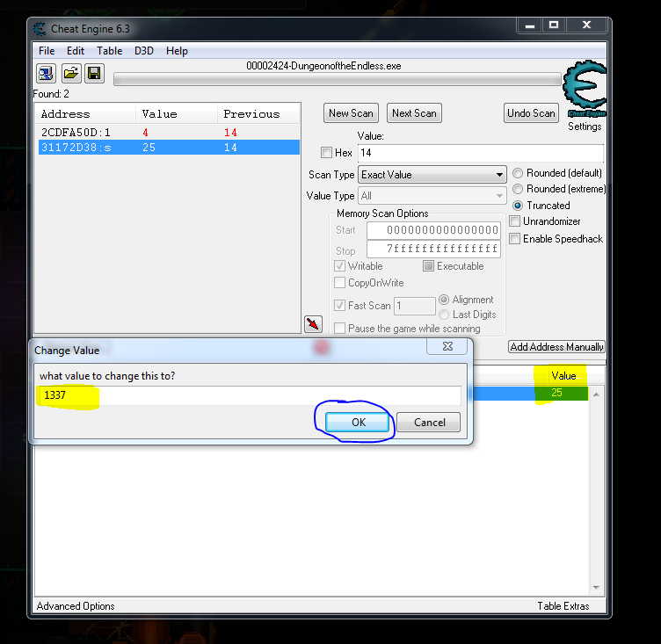This screenshot has width=661, height=644.
Task: Select the Truncated radio option
Action: coord(517,206)
